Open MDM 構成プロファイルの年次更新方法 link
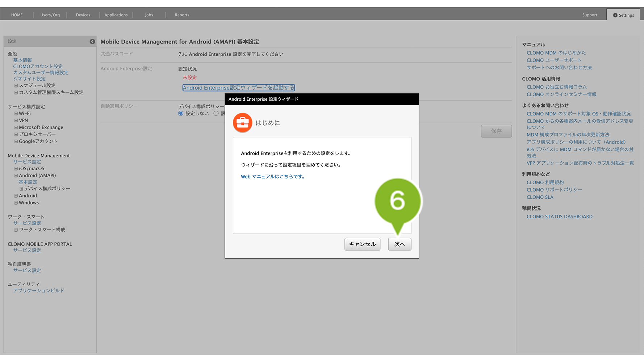Screen dimensions: 644x362 pos(568,135)
